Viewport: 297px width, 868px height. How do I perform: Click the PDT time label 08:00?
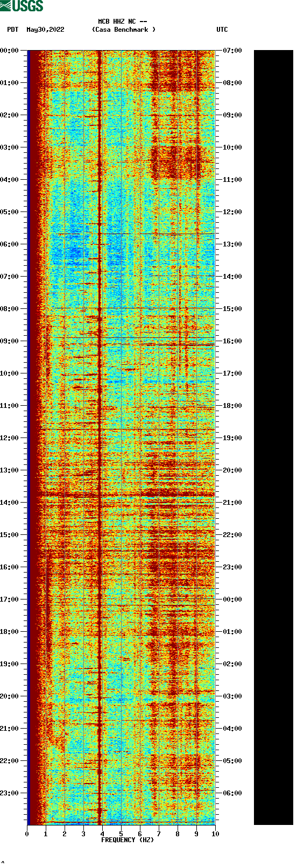point(10,309)
